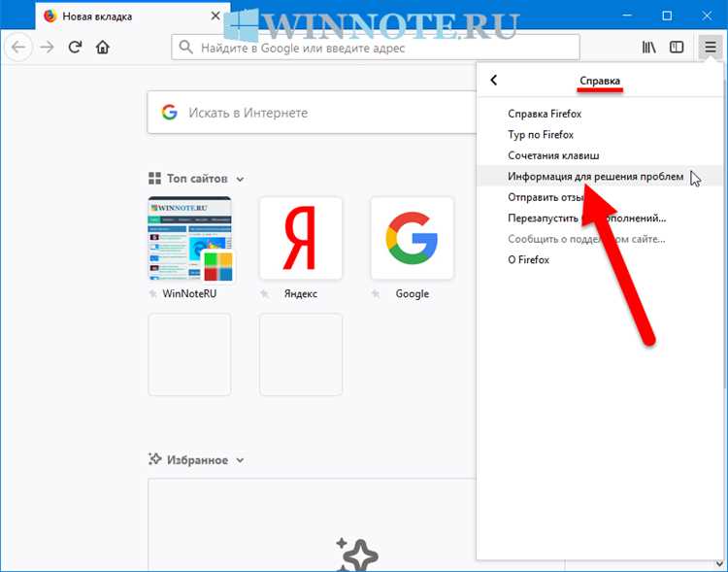Viewport: 728px width, 572px height.
Task: Open the Library icon in toolbar
Action: 648,48
